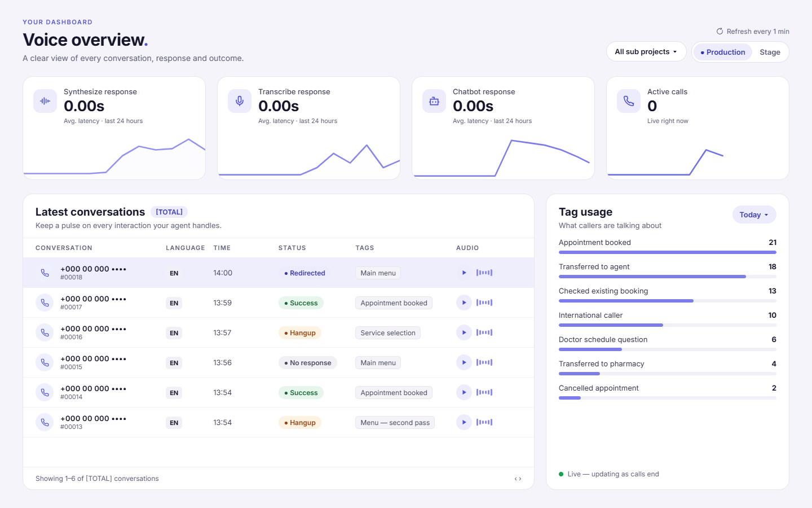The width and height of the screenshot is (812, 508).
Task: Switch environment to Stage
Action: [x=770, y=52]
